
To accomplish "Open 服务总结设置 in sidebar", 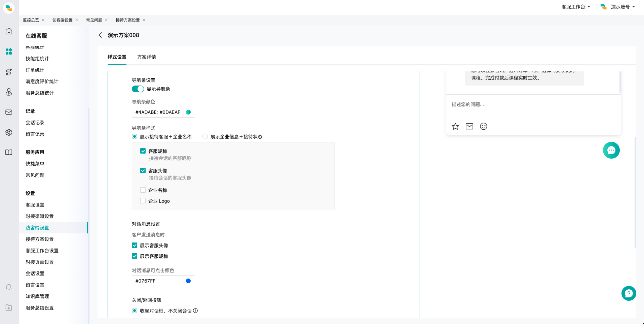I will [40, 308].
